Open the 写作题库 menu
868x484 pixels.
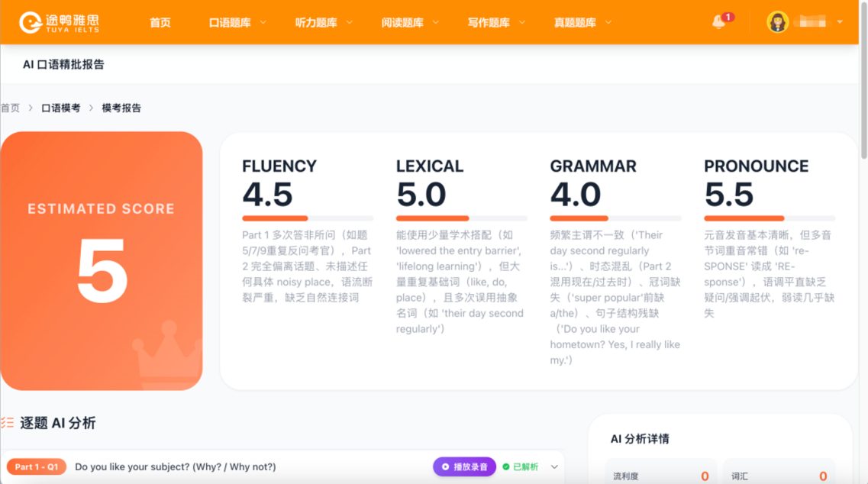(x=496, y=23)
